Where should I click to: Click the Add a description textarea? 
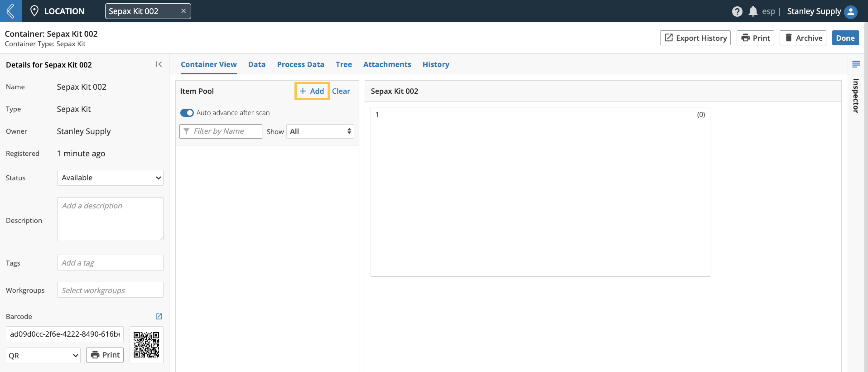point(110,219)
